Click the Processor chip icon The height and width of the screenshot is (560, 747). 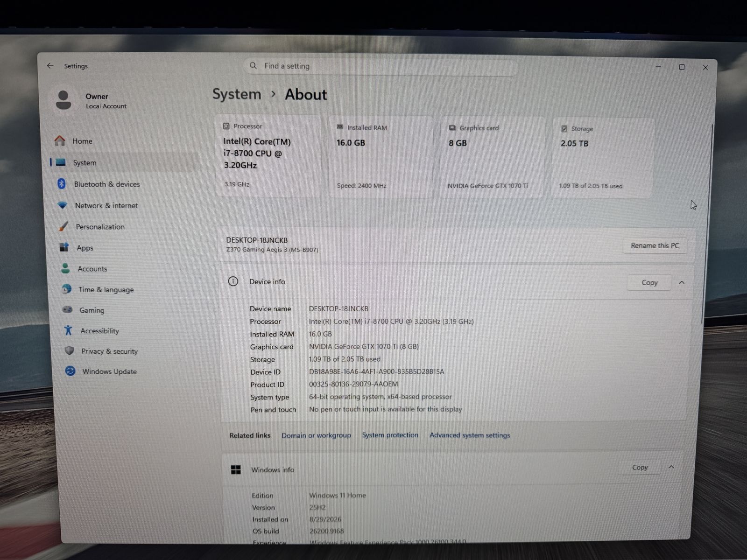(x=226, y=126)
